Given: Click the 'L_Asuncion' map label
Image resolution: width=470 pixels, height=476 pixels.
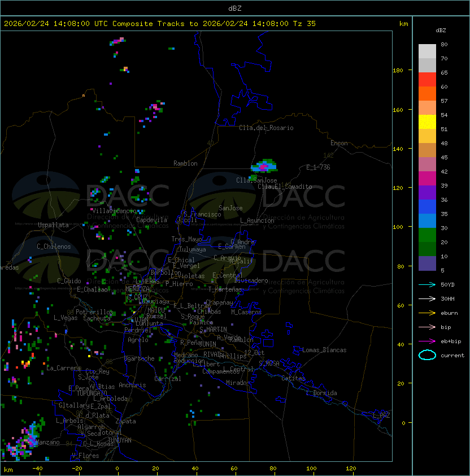Looking at the screenshot, I should point(257,220).
